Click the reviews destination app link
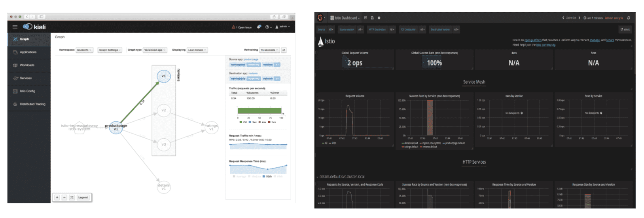Screen dimensions: 644x218 pyautogui.click(x=253, y=73)
